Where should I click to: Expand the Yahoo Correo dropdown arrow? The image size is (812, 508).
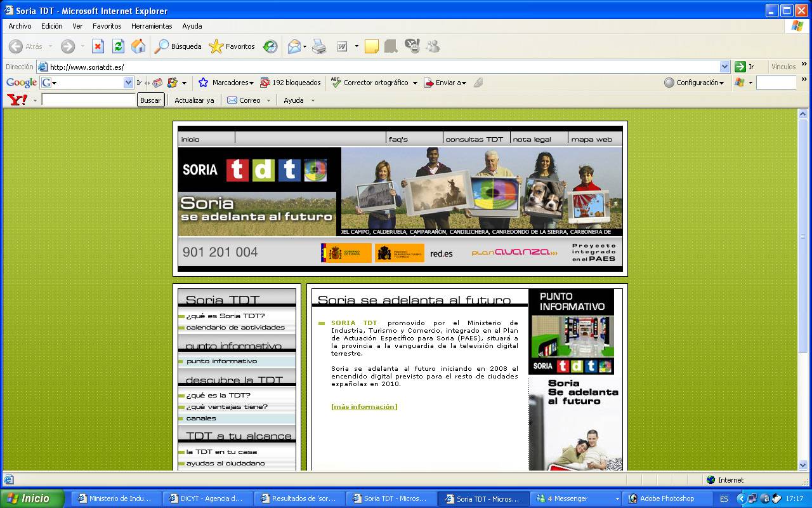coord(268,100)
